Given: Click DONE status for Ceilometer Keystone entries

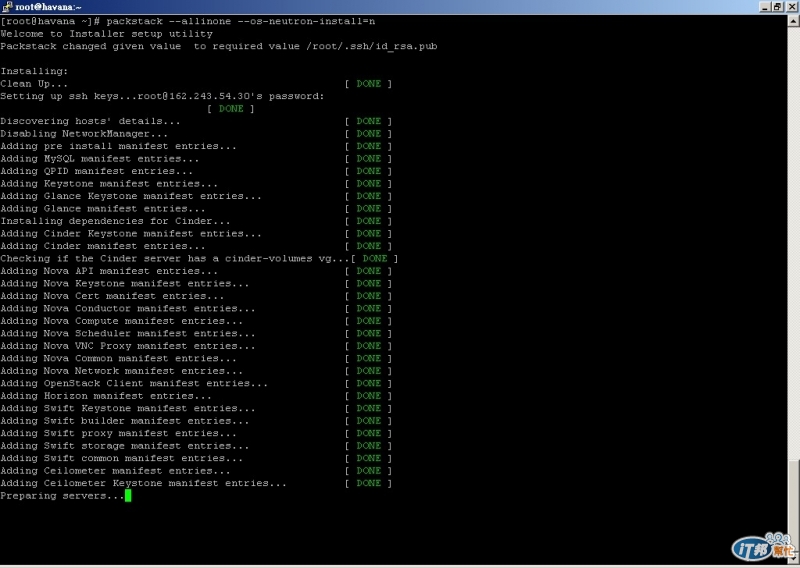Looking at the screenshot, I should pos(368,484).
